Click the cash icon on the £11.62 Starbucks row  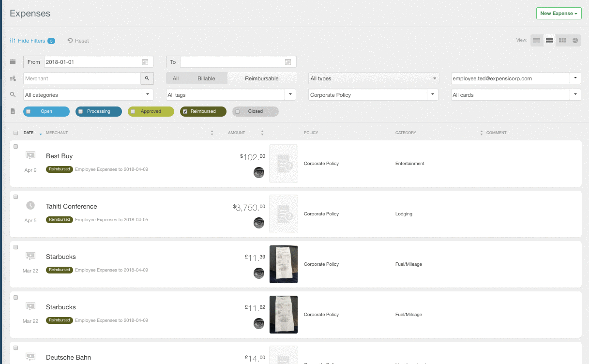(30, 306)
